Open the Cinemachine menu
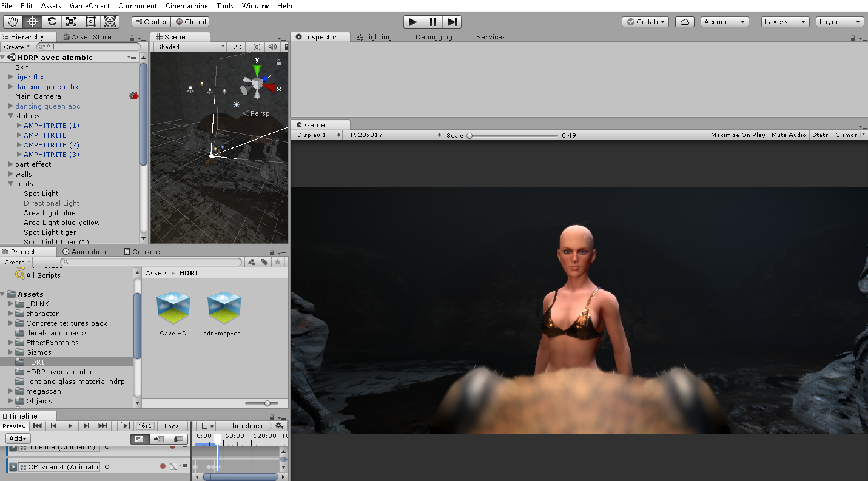The height and width of the screenshot is (481, 868). click(x=186, y=6)
